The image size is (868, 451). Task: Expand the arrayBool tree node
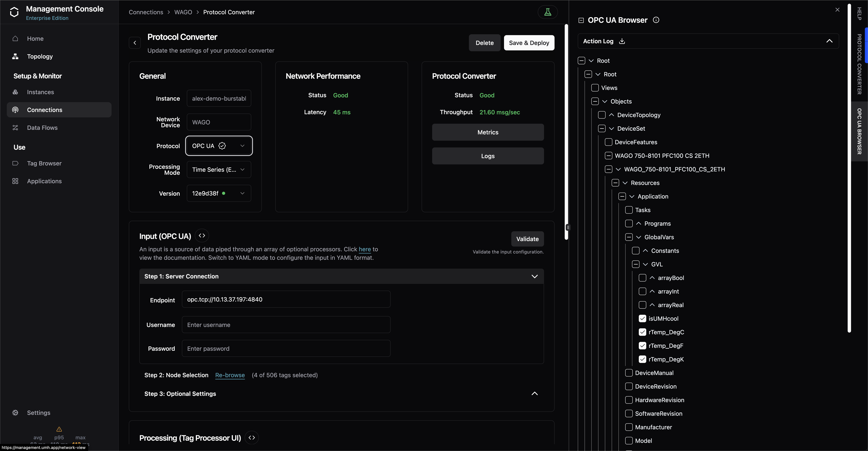point(652,278)
